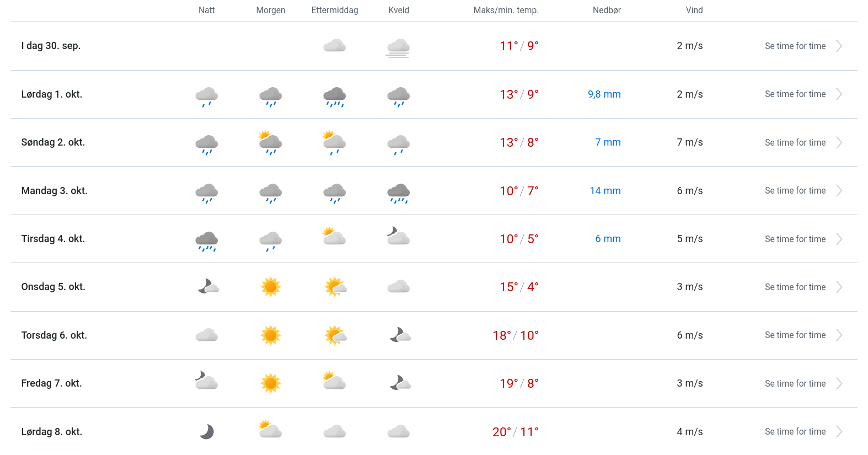
Task: Click Wednesday 5 Oct morning sun icon
Action: [271, 287]
